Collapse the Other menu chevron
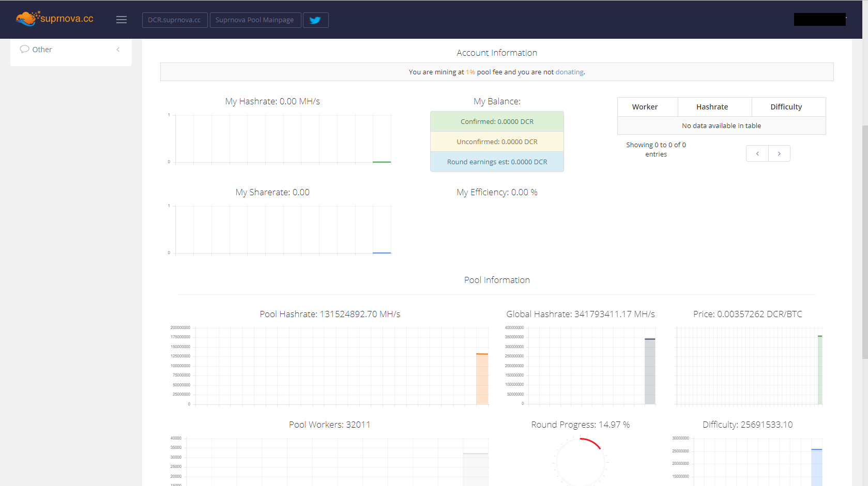The width and height of the screenshot is (868, 486). (x=118, y=50)
